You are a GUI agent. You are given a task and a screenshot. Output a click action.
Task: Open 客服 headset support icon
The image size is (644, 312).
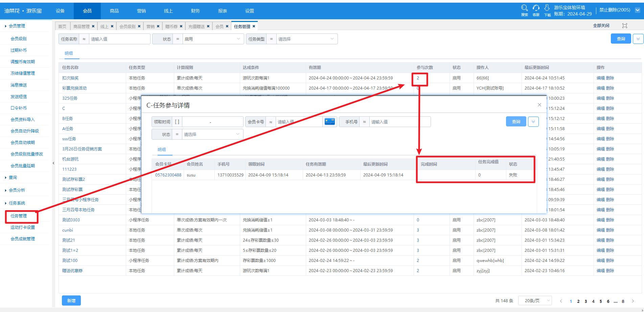point(536,8)
